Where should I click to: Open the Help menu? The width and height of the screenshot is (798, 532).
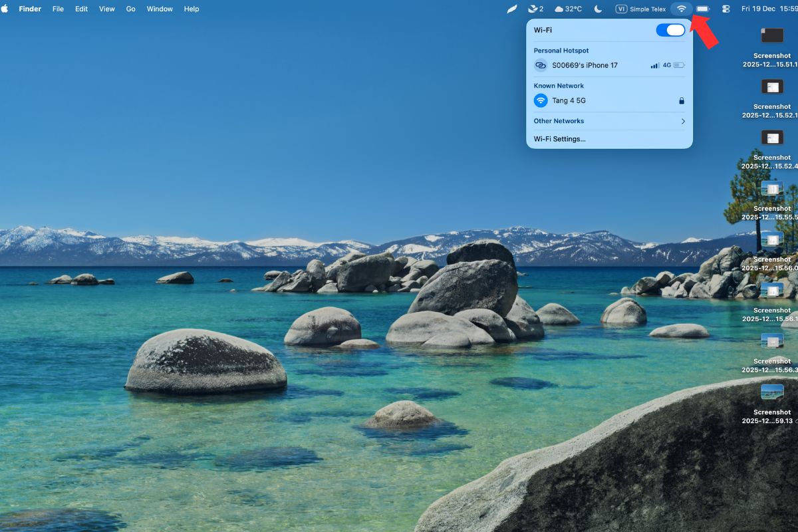[192, 9]
